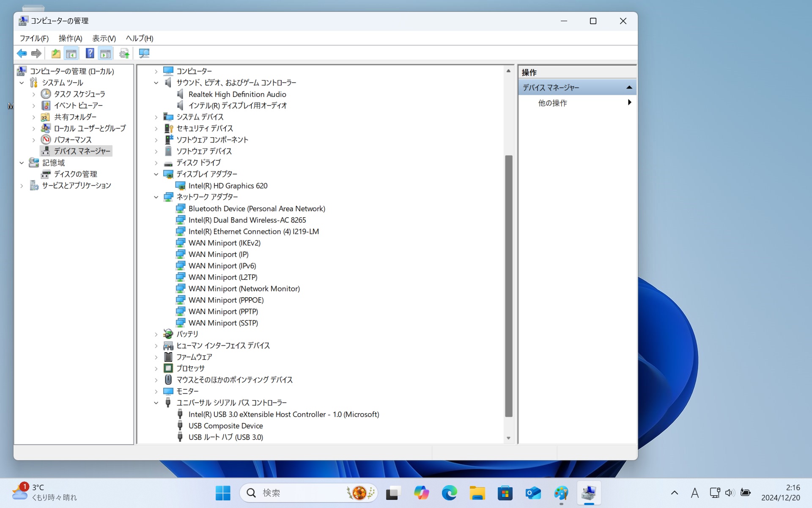Click the processor category chip icon
Viewport: 812px width, 508px height.
click(168, 368)
